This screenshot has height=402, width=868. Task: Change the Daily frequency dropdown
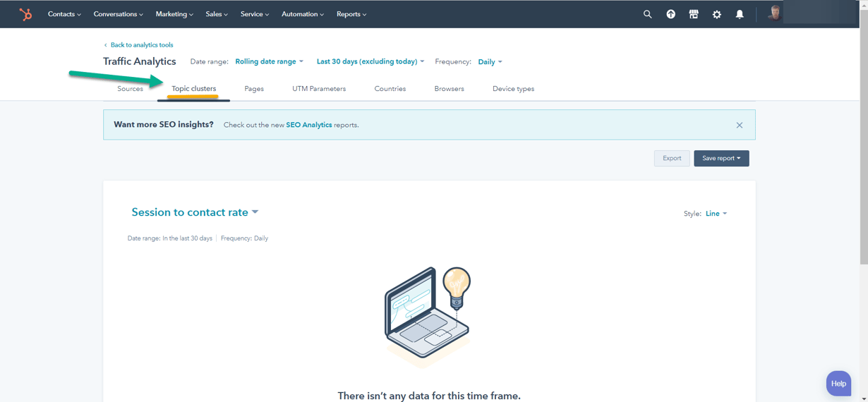tap(490, 62)
